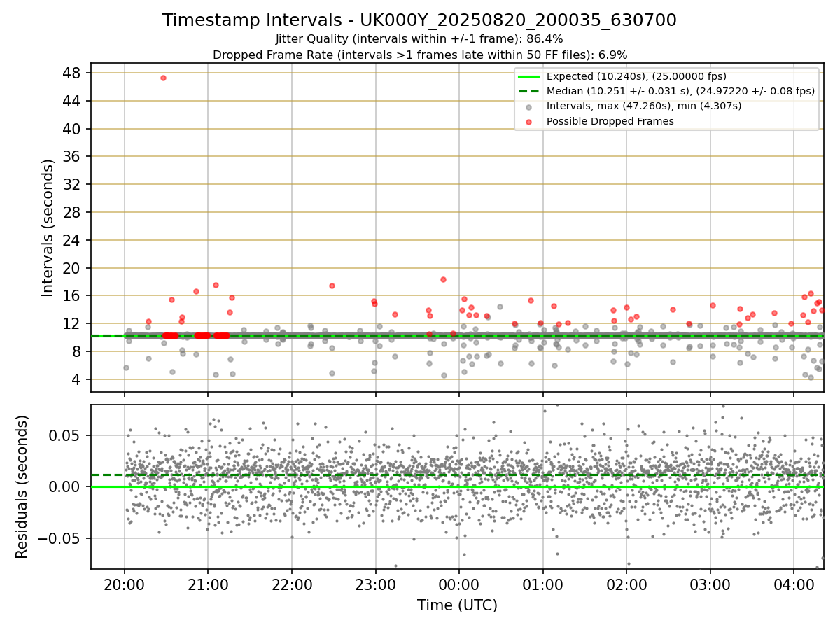Screen dimensions: 840x630
Task: Click the '21:00' x-axis tick label
Action: pos(208,584)
